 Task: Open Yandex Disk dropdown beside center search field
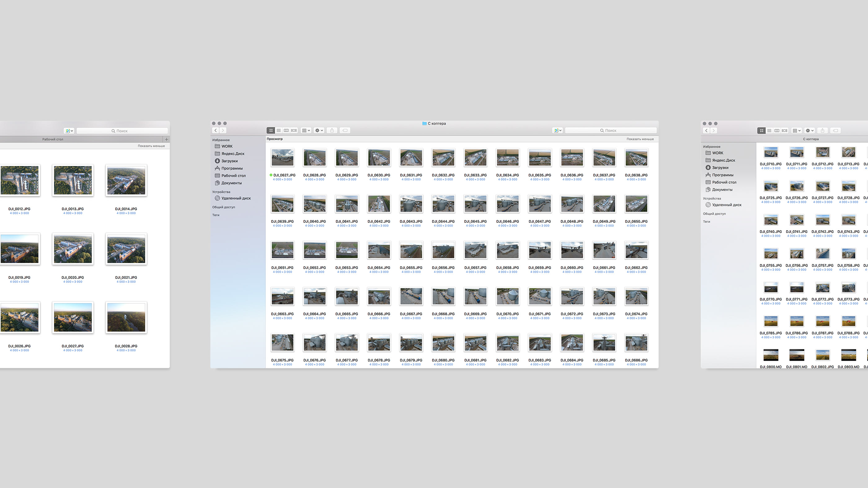(557, 130)
